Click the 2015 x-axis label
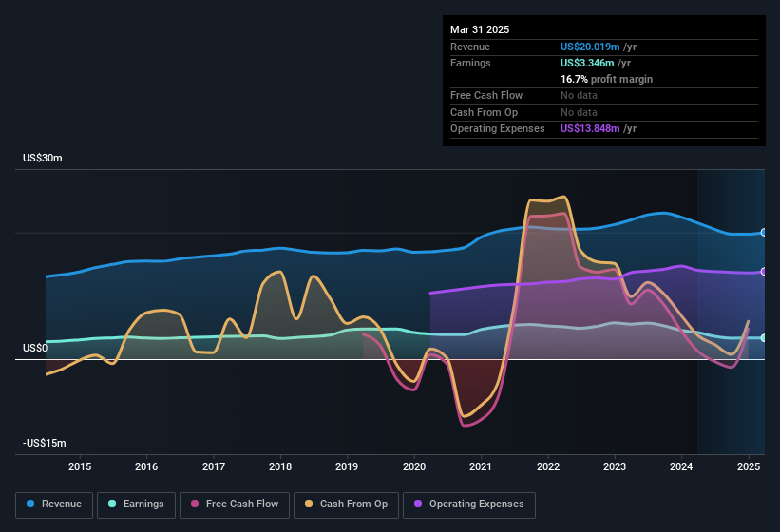Image resolution: width=780 pixels, height=532 pixels. coord(80,466)
